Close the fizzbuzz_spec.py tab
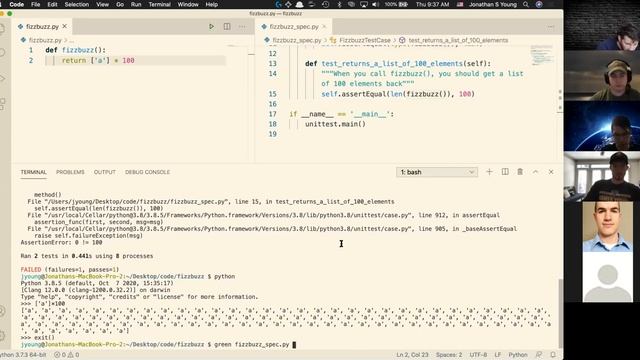 coord(324,27)
